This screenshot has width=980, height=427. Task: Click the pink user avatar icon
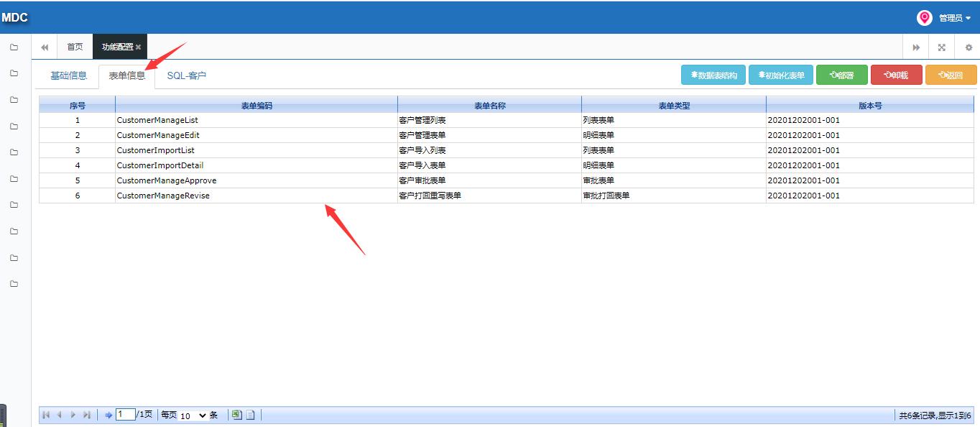coord(924,18)
